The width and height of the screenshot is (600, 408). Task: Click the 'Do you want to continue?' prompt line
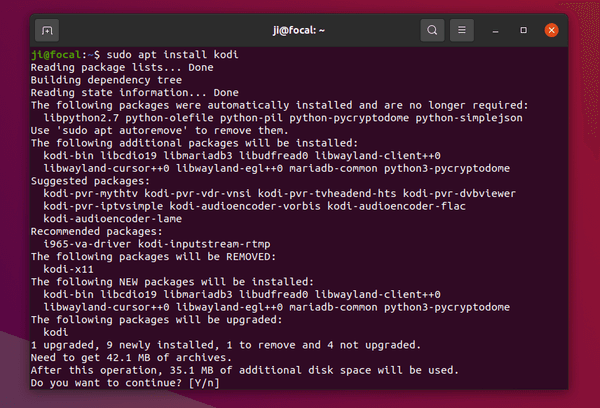coord(125,383)
